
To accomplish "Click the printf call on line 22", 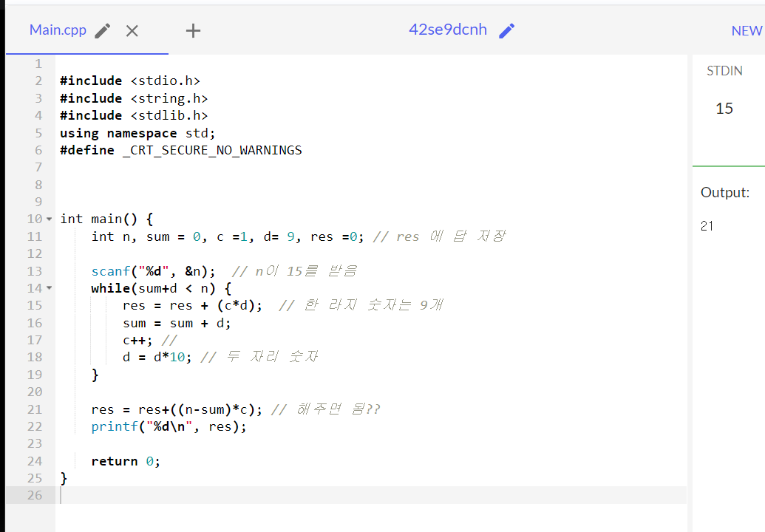I will pos(169,426).
